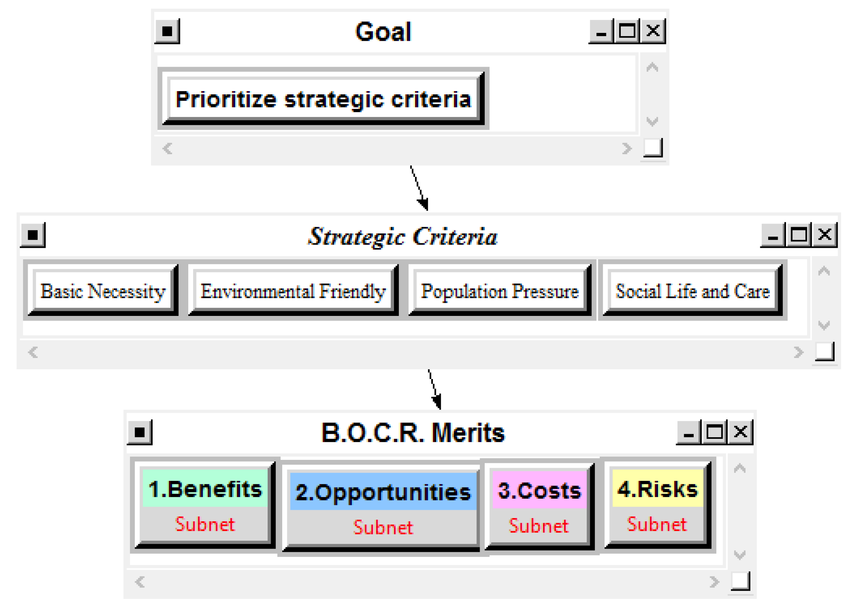Choose the Population Pressure node
This screenshot has width=853, height=616.
(500, 291)
